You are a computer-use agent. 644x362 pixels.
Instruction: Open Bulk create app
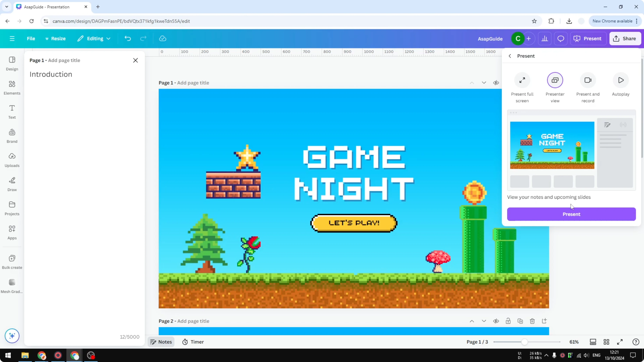tap(12, 262)
